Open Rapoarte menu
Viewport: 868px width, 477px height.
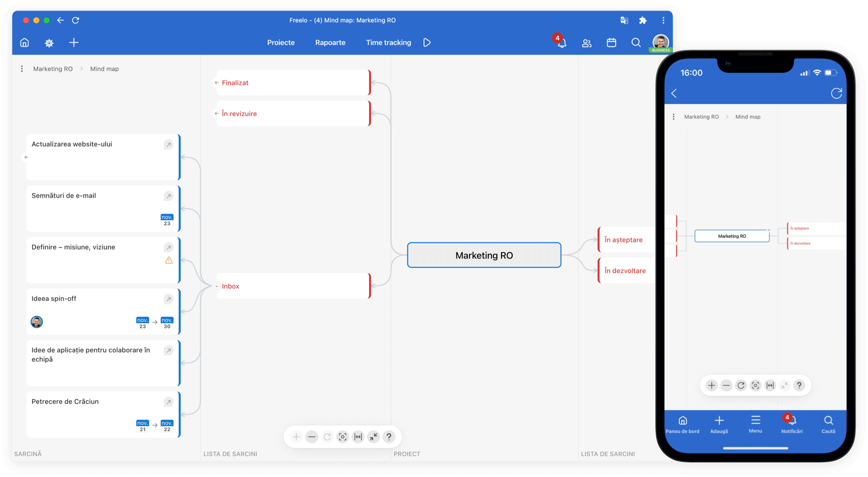coord(330,43)
